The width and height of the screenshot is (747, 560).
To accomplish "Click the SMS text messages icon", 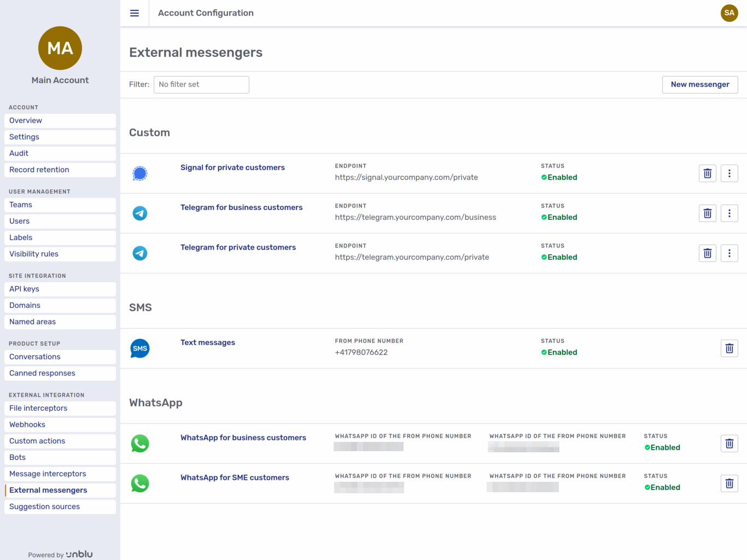I will pyautogui.click(x=140, y=348).
